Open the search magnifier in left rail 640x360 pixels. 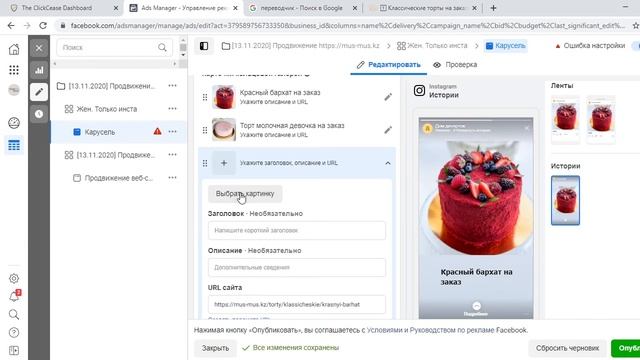[x=14, y=314]
